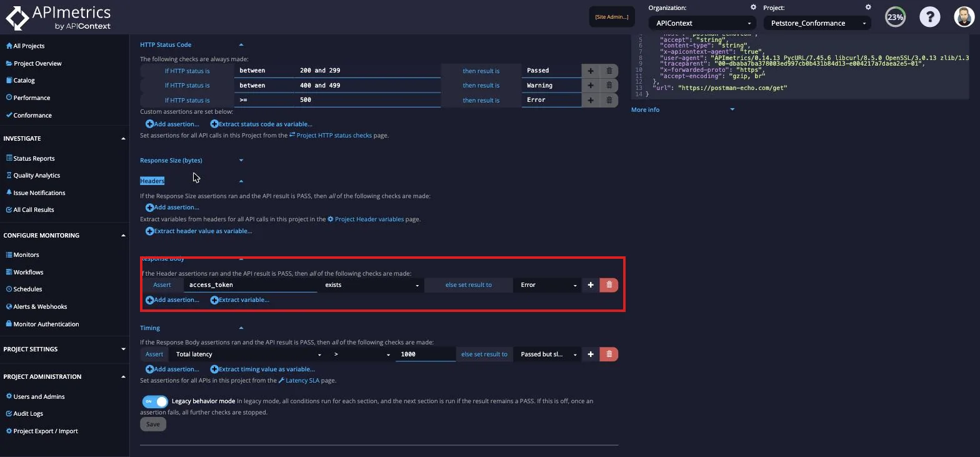
Task: Delete the >= 500 status check
Action: tap(609, 100)
